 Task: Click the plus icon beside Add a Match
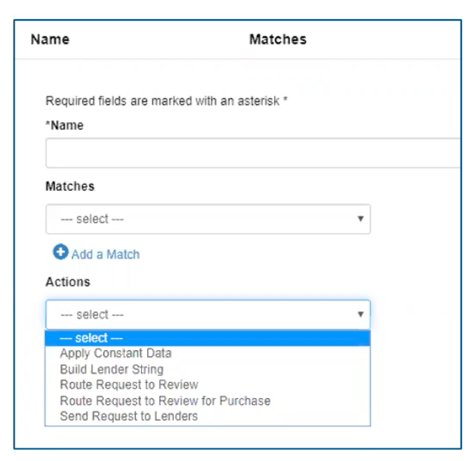point(60,253)
